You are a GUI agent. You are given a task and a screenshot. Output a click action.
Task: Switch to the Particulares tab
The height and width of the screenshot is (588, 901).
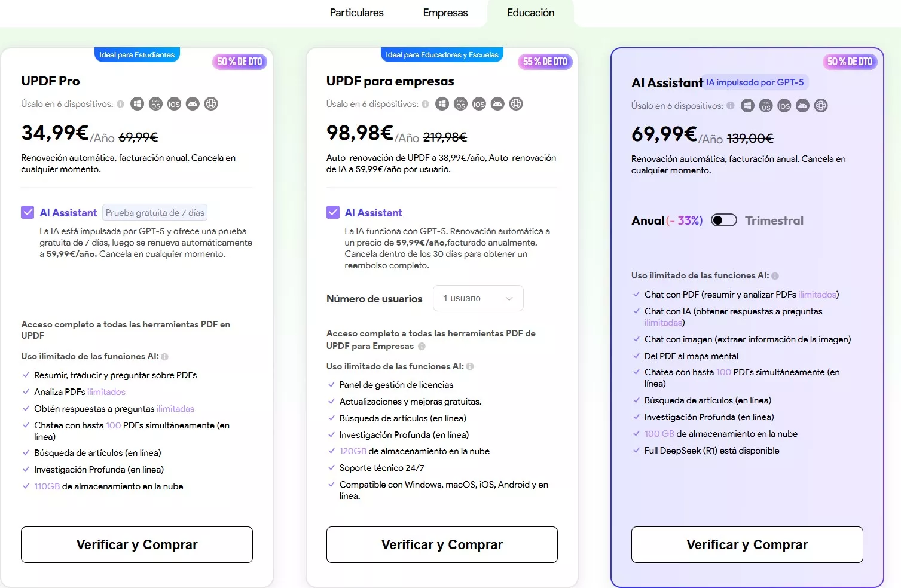pyautogui.click(x=356, y=13)
